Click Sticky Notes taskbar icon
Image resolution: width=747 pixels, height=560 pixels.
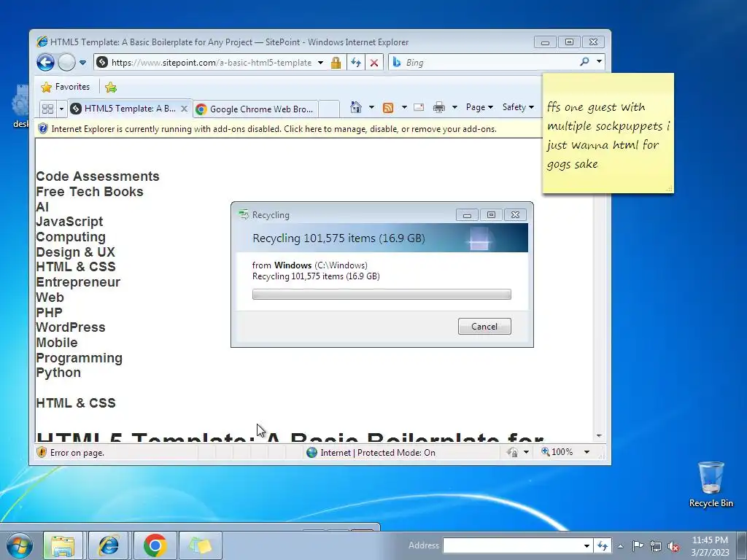point(201,545)
